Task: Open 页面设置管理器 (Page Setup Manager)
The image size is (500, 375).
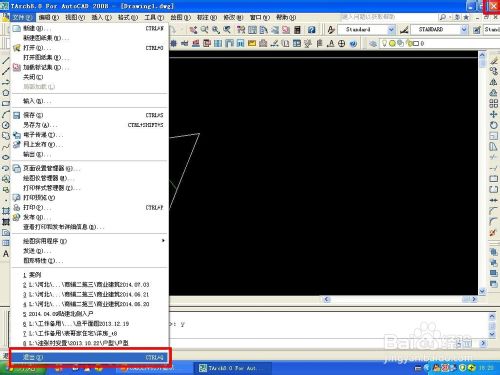Action: (x=89, y=168)
